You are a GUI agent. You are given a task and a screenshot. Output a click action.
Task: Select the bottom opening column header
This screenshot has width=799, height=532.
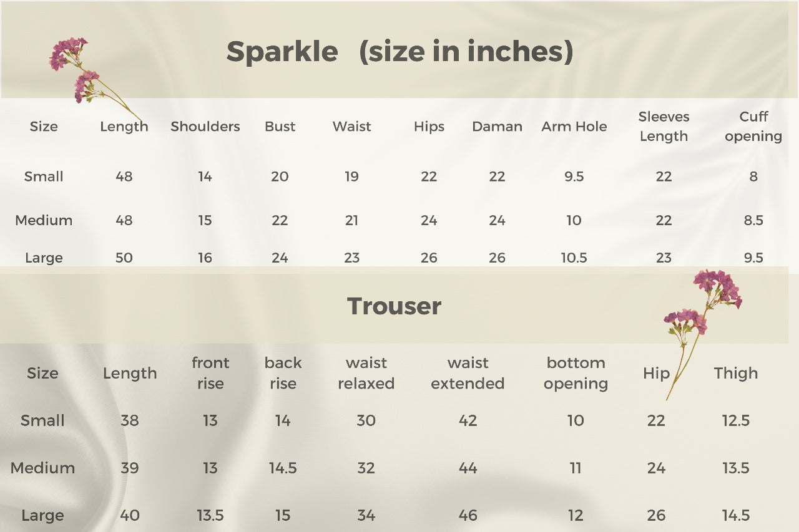576,373
